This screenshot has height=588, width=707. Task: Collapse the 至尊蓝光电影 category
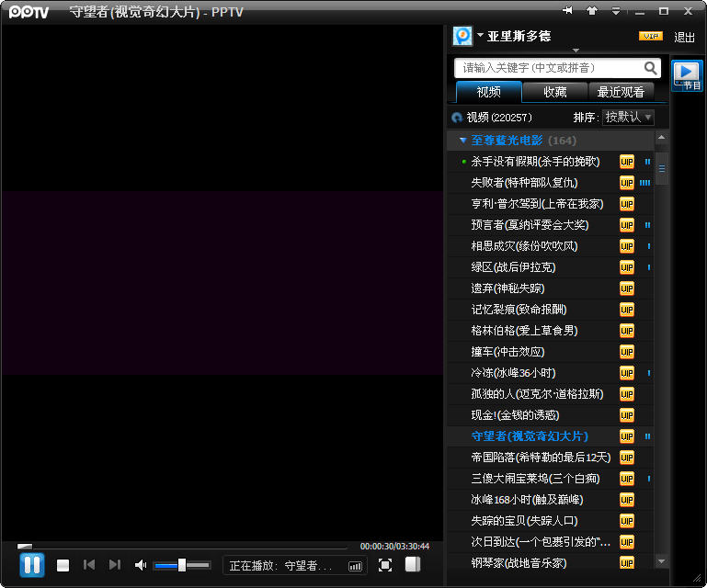click(x=463, y=141)
